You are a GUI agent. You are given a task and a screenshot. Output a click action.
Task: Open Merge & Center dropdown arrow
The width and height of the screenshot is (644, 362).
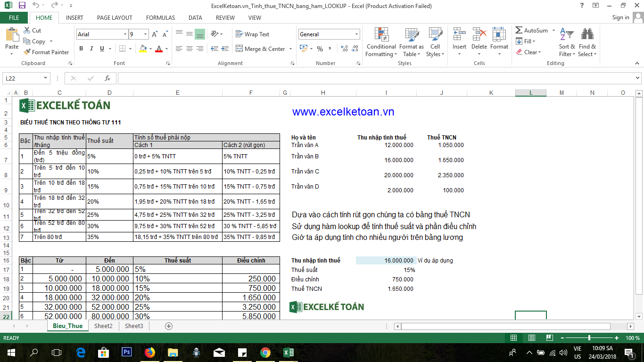pos(290,49)
